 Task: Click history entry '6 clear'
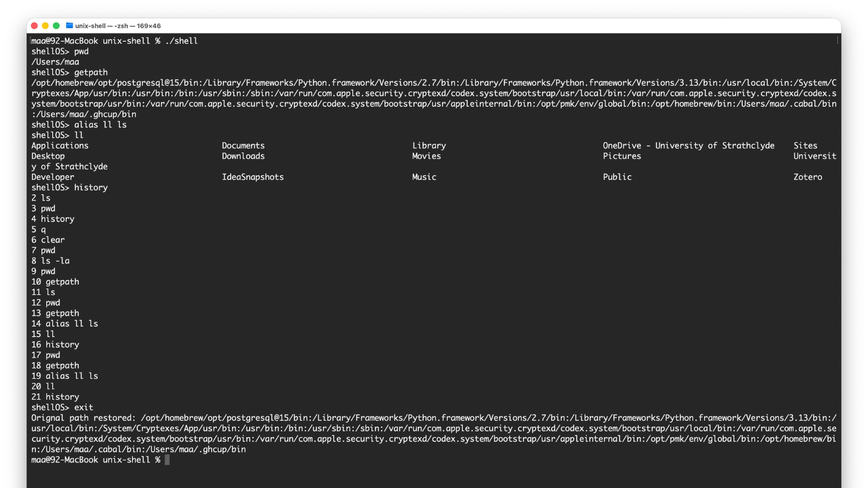[48, 240]
